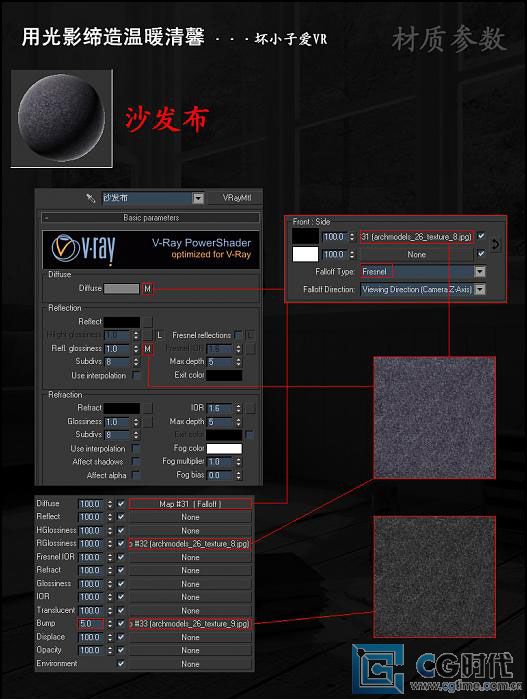Click the Diffuse color swatch
The image size is (527, 699).
(122, 288)
